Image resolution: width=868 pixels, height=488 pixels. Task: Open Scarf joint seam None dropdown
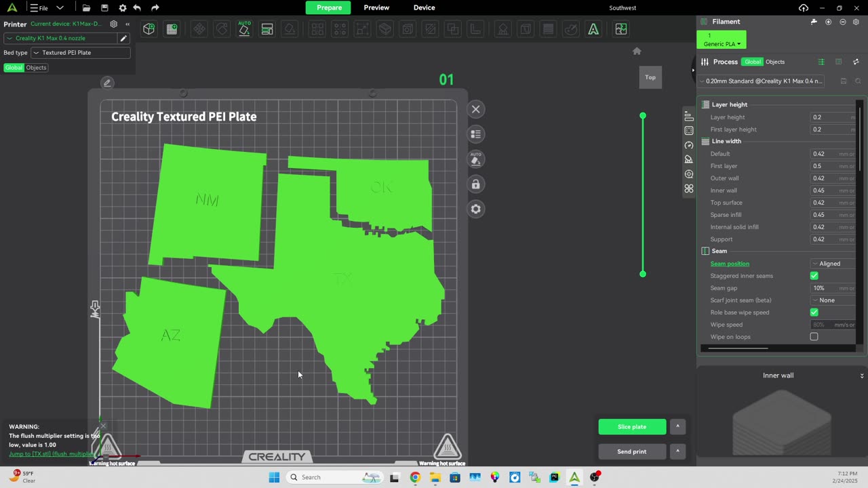[x=833, y=300]
